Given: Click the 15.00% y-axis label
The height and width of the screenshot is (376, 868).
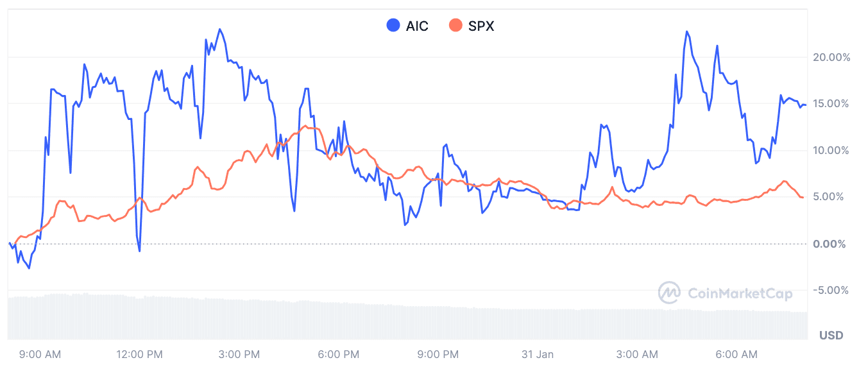Looking at the screenshot, I should (x=831, y=103).
